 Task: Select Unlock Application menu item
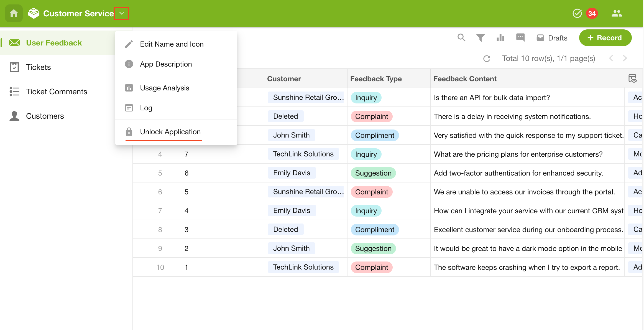click(x=170, y=132)
